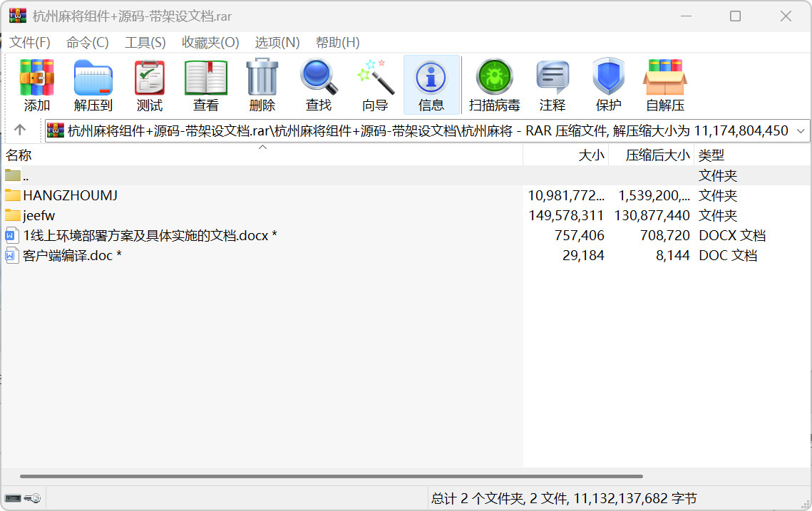Viewport: 812px width, 511px height.
Task: Click the docx file icon for 1线上环境部署方案
Action: [11, 236]
